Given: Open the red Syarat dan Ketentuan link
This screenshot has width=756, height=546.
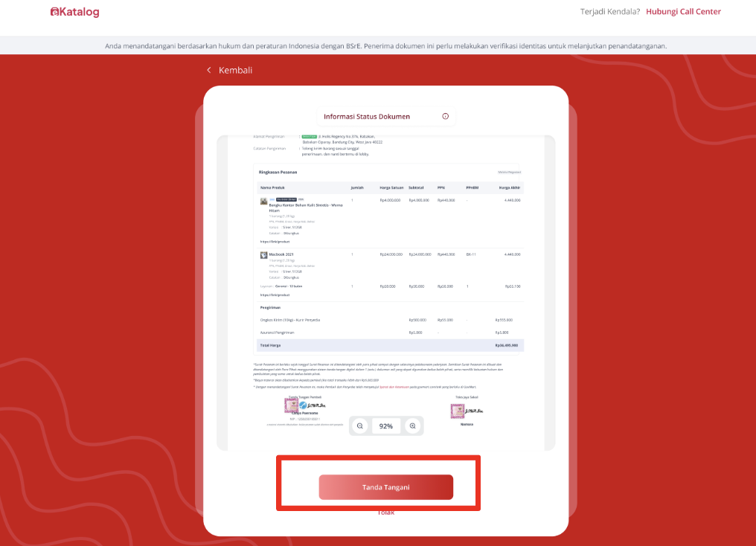Looking at the screenshot, I should click(394, 387).
